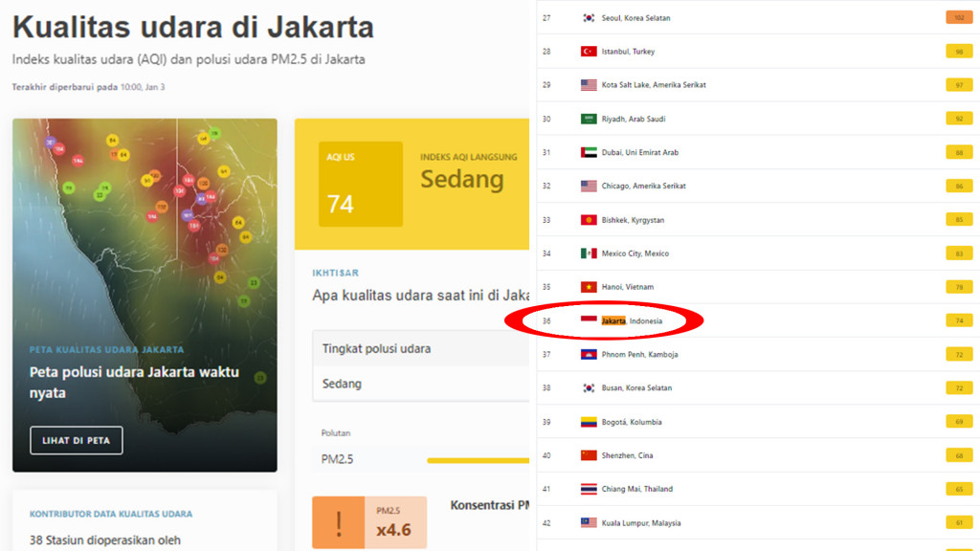Open the Kuala Lumpur, Malaysia entry

click(x=640, y=523)
